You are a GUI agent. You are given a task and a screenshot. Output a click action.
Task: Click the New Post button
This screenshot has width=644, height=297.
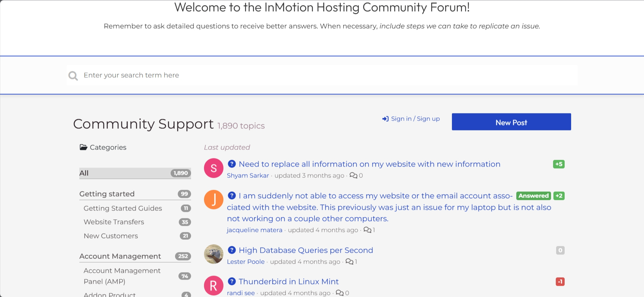[x=511, y=122]
